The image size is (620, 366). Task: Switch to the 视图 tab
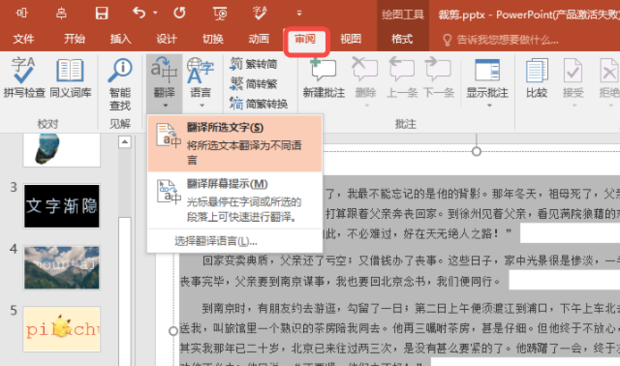pyautogui.click(x=351, y=39)
